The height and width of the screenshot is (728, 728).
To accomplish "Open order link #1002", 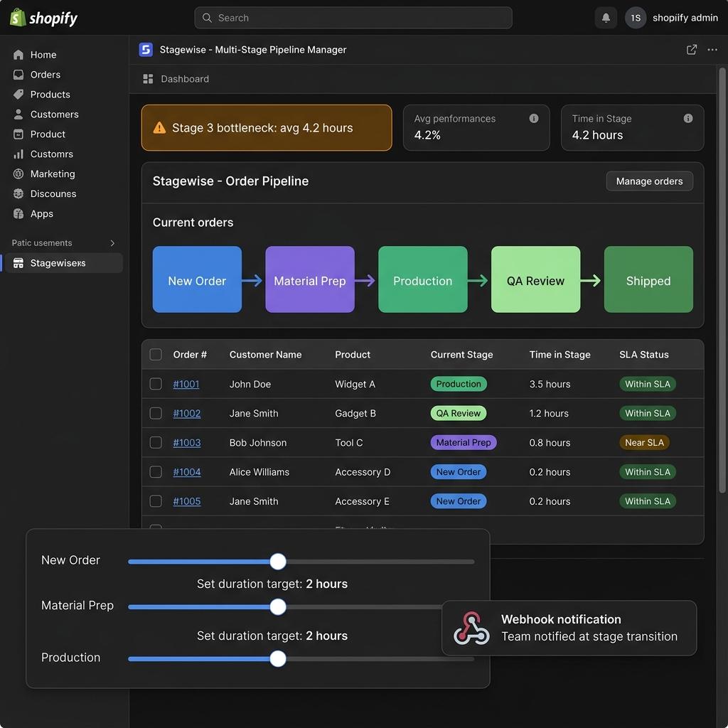I will click(x=187, y=413).
